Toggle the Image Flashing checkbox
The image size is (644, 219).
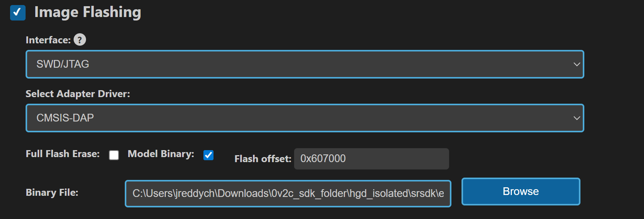click(x=18, y=12)
